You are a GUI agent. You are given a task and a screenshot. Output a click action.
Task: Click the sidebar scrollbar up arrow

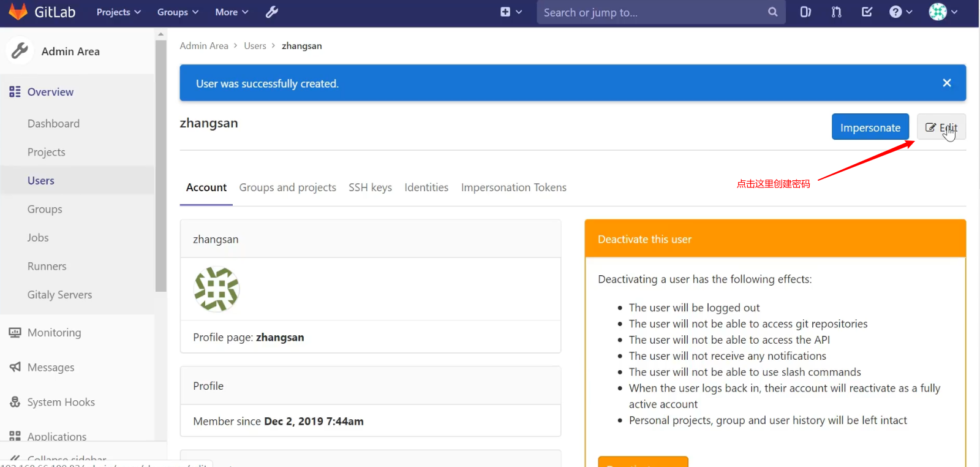161,34
